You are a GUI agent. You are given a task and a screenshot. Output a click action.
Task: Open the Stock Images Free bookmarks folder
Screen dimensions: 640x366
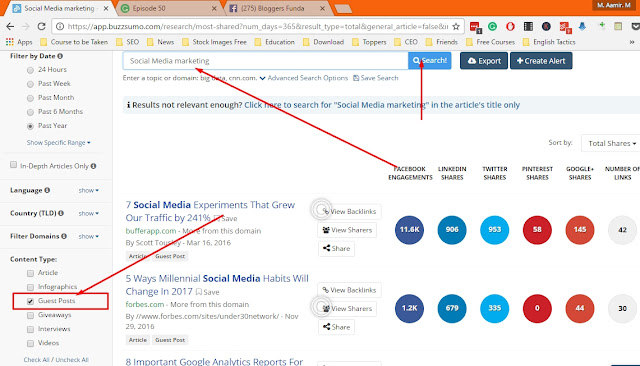[x=214, y=42]
